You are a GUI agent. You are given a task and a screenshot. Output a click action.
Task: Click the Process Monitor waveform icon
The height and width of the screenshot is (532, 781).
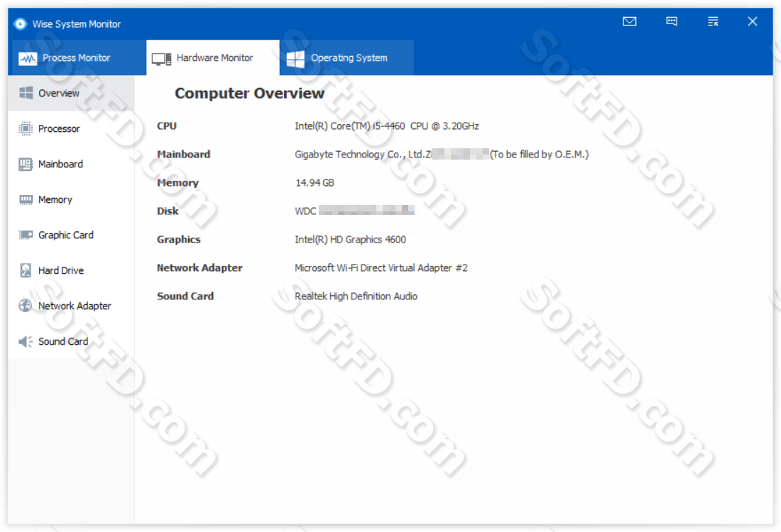[x=28, y=59]
